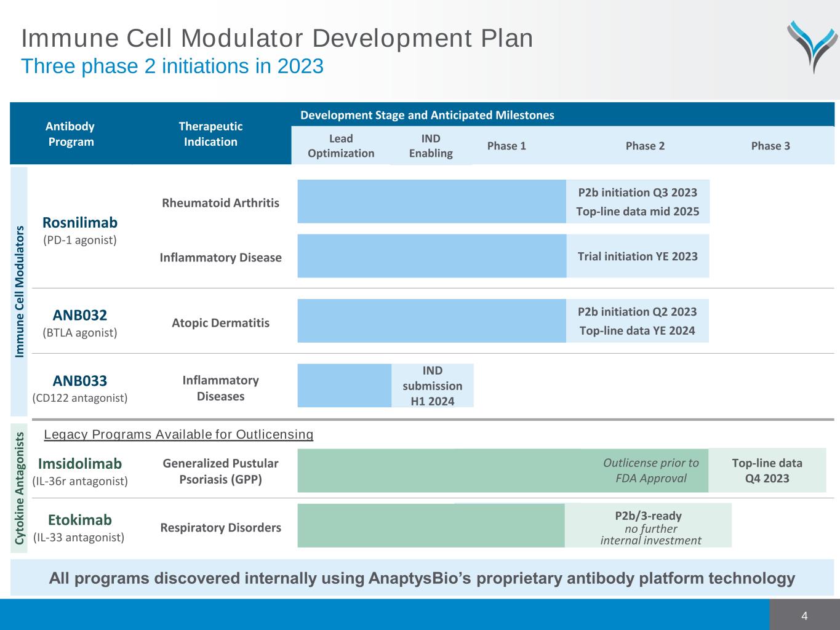Click the 'Trial initiation YE 2023' milestone

[638, 256]
